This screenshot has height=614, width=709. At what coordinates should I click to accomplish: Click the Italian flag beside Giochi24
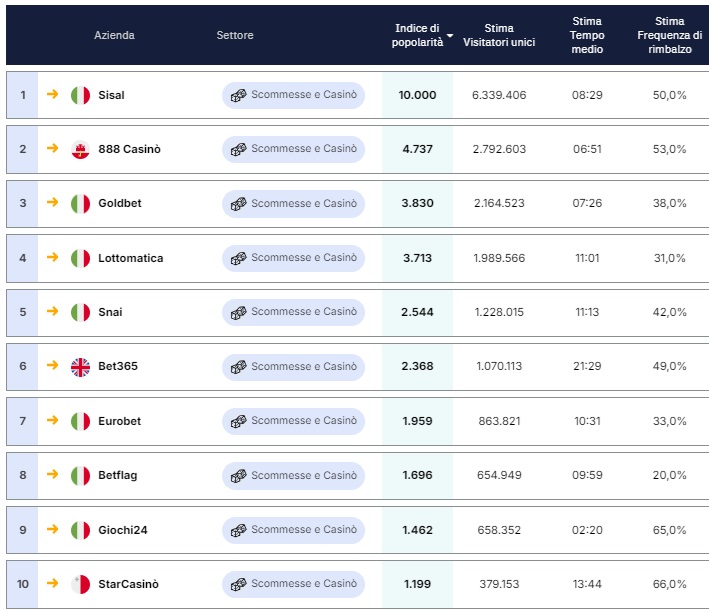[80, 530]
